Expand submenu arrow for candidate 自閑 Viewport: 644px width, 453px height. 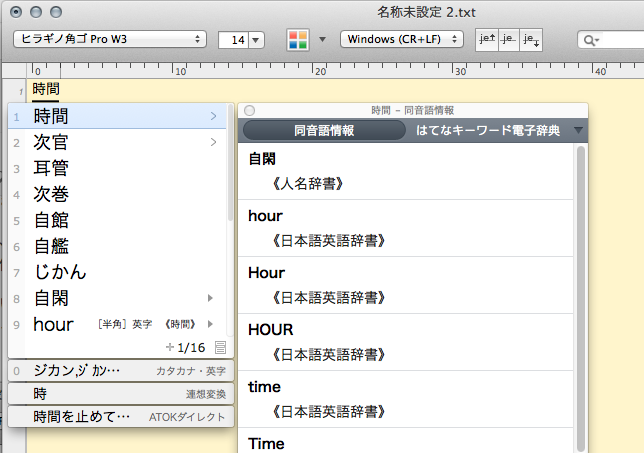point(210,298)
